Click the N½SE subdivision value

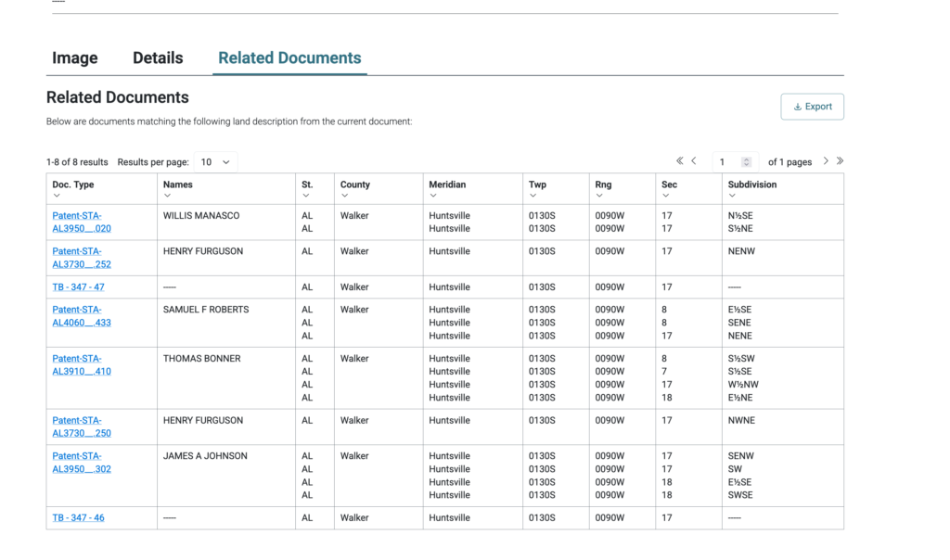click(x=740, y=215)
